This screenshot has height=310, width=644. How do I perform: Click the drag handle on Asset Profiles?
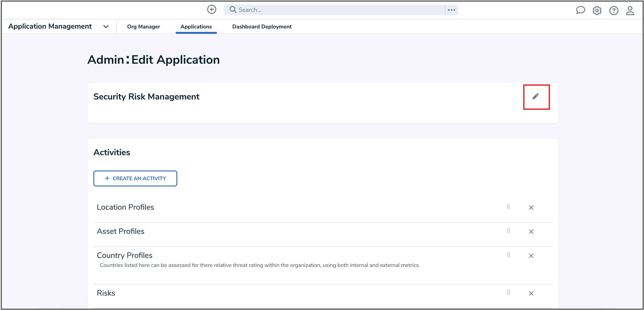(x=508, y=230)
